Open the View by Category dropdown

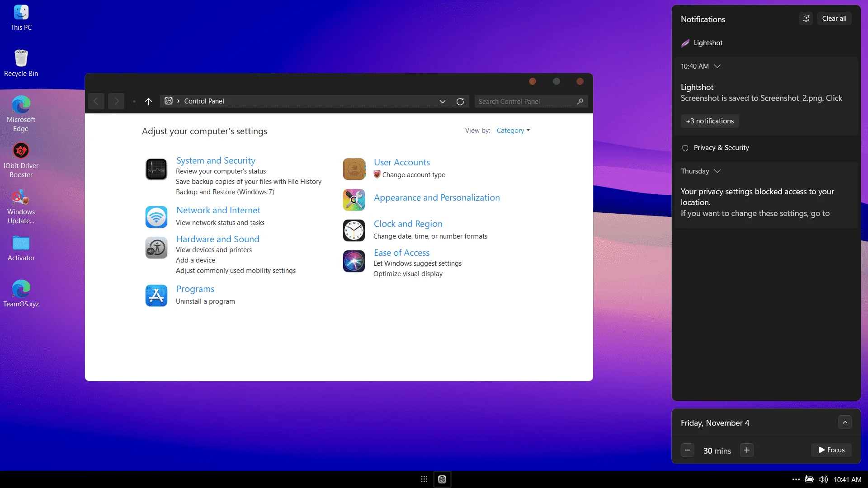pyautogui.click(x=513, y=131)
